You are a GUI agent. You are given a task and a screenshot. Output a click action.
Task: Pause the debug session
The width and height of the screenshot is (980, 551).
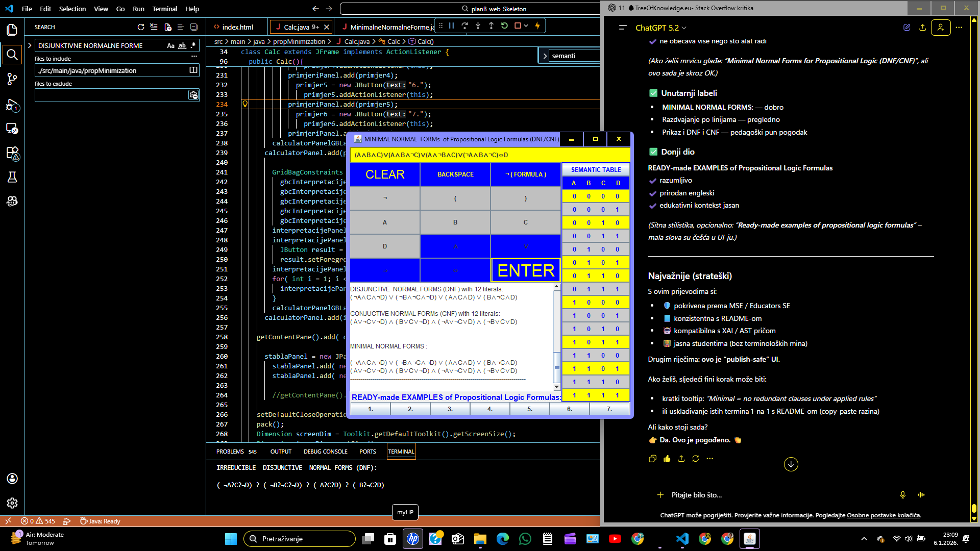[x=451, y=26]
